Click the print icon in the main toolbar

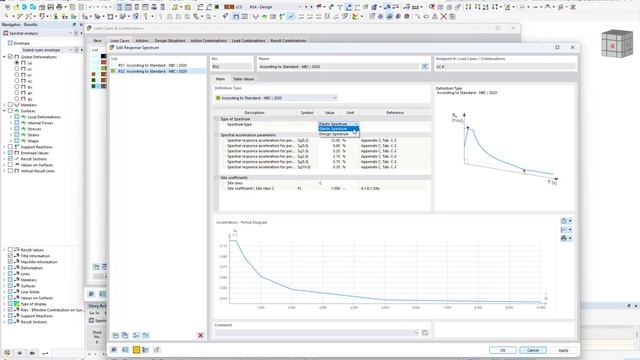click(59, 7)
